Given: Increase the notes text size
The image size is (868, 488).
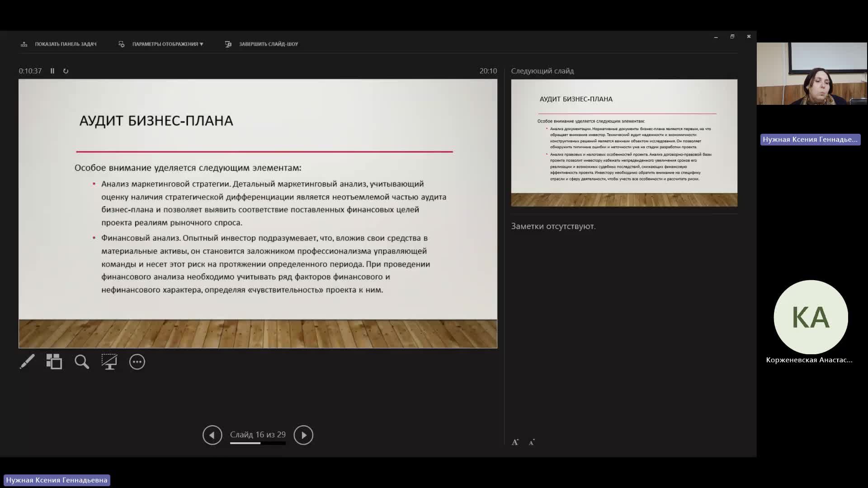Looking at the screenshot, I should (515, 442).
